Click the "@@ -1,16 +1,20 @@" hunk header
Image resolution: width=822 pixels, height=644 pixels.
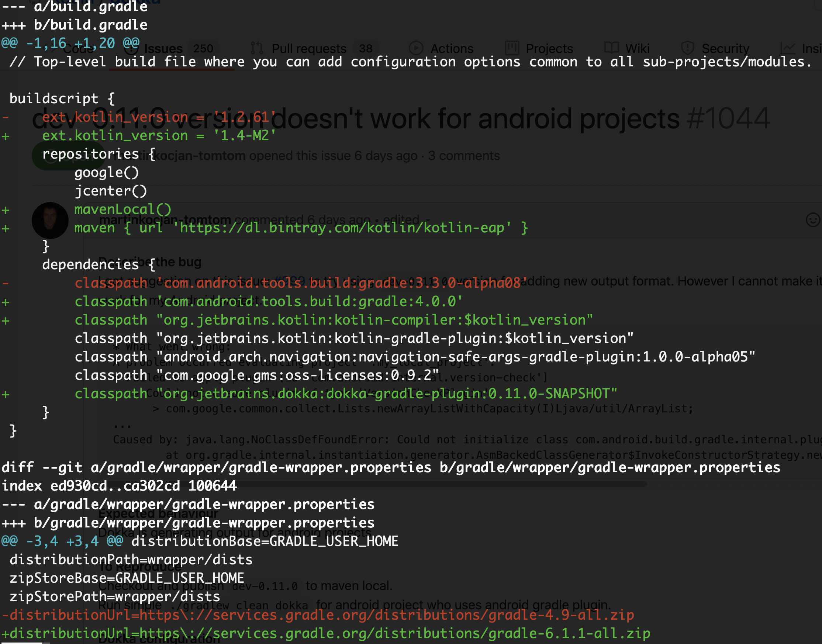70,43
